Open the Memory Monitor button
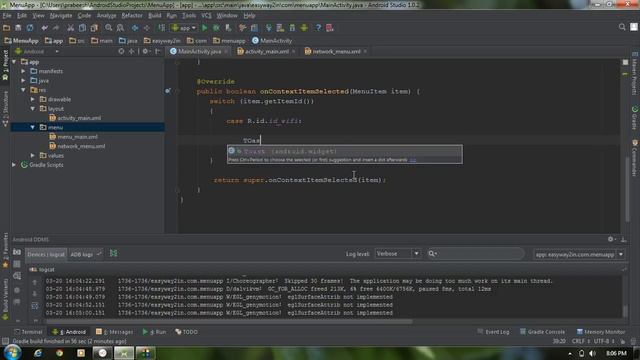The image size is (640, 360). 601,332
